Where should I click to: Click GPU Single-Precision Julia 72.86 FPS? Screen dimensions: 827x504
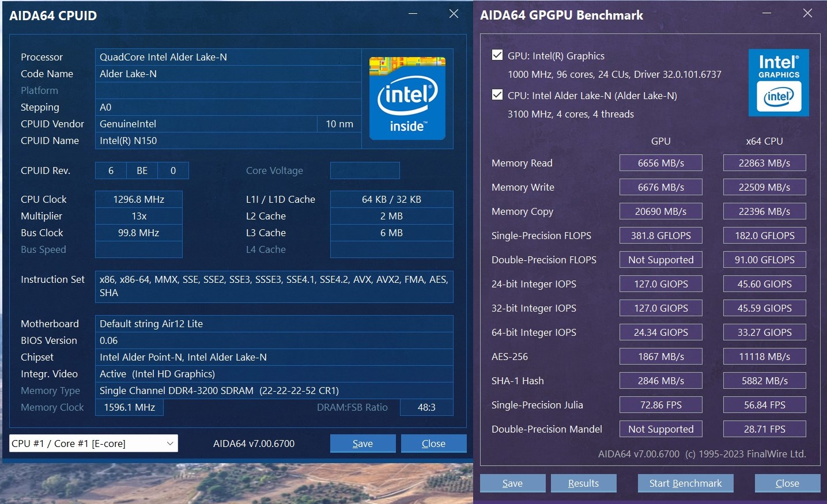pos(661,405)
